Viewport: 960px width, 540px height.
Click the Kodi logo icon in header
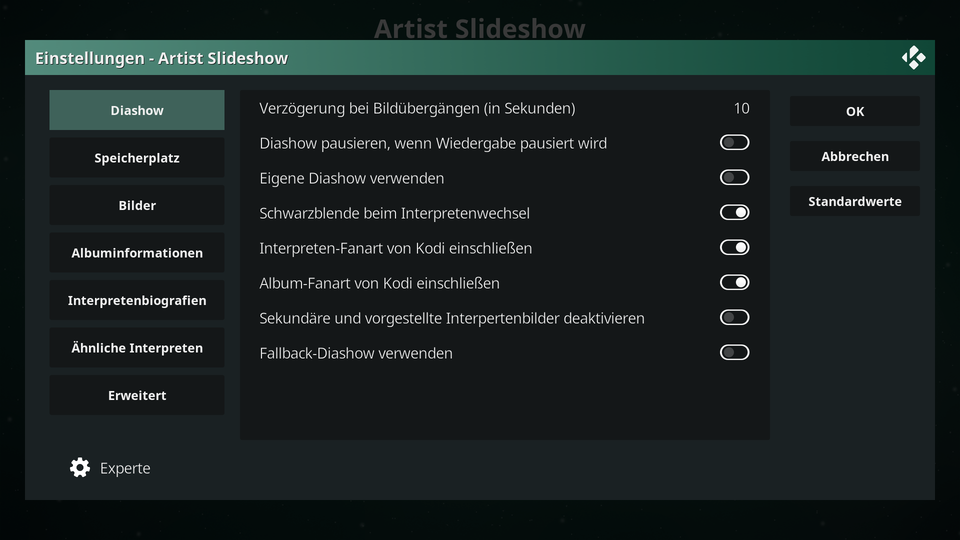pos(913,58)
